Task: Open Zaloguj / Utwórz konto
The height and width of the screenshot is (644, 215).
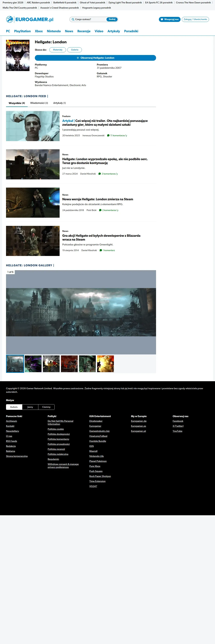Action: pos(195,19)
